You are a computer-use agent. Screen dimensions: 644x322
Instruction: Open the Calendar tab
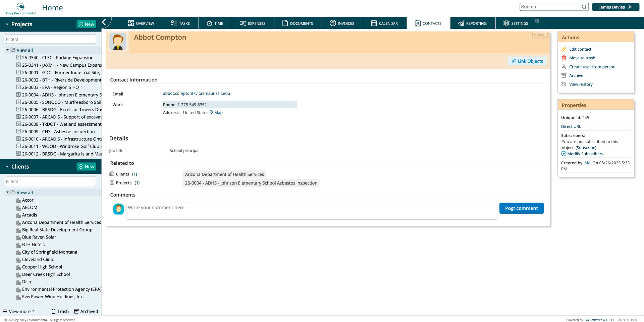[385, 23]
